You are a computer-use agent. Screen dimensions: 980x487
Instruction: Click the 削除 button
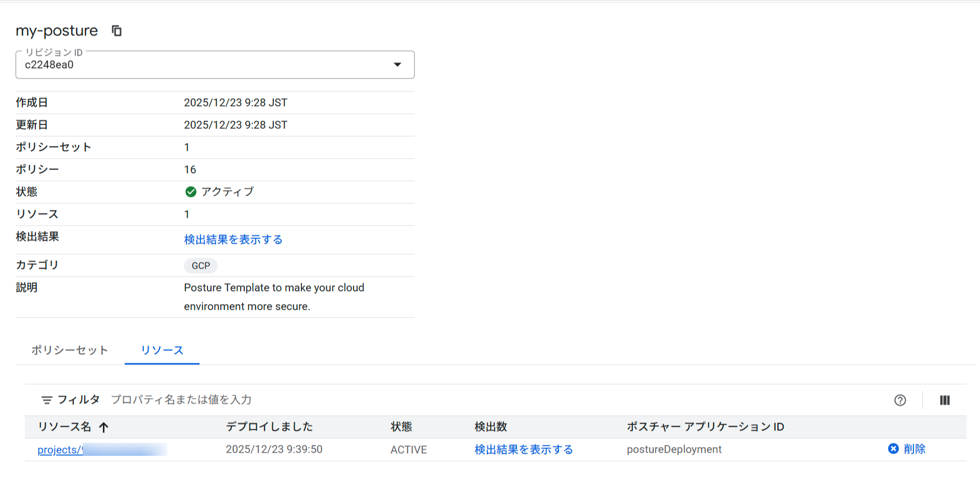pos(916,449)
